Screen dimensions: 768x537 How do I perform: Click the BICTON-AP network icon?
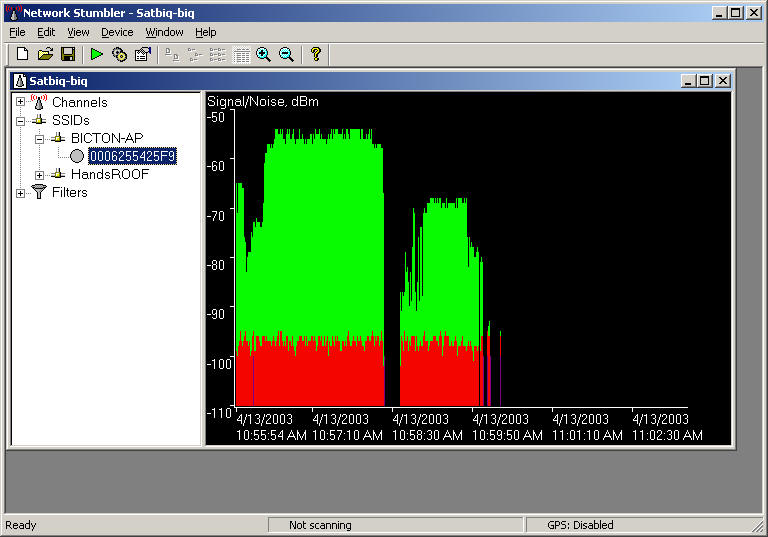click(58, 138)
